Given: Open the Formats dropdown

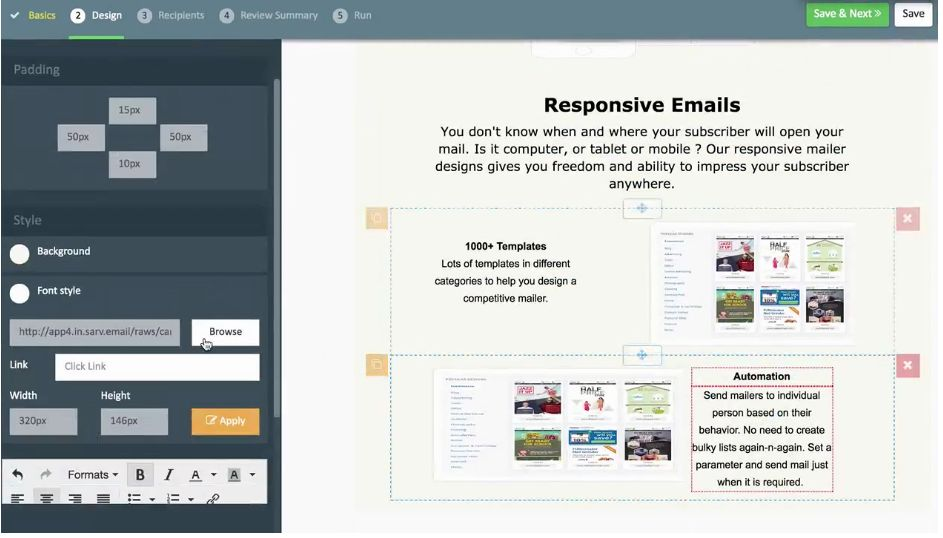Looking at the screenshot, I should [x=93, y=475].
